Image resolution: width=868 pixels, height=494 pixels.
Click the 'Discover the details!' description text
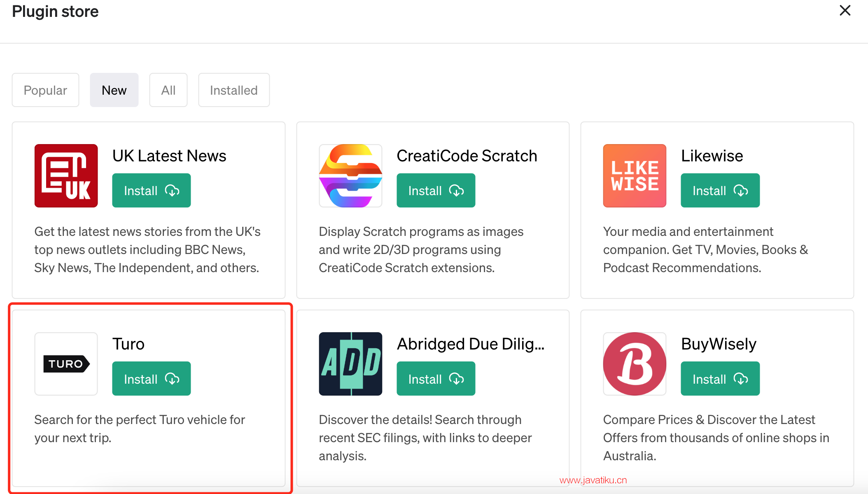[425, 438]
